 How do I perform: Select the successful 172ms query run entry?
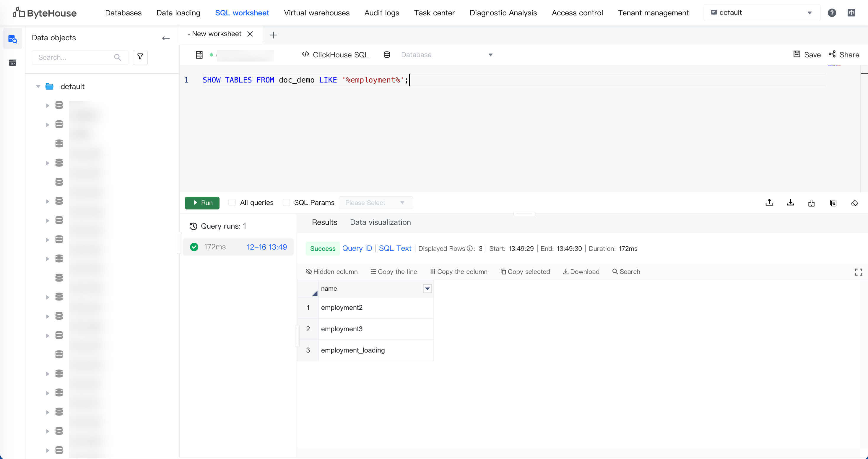(238, 247)
